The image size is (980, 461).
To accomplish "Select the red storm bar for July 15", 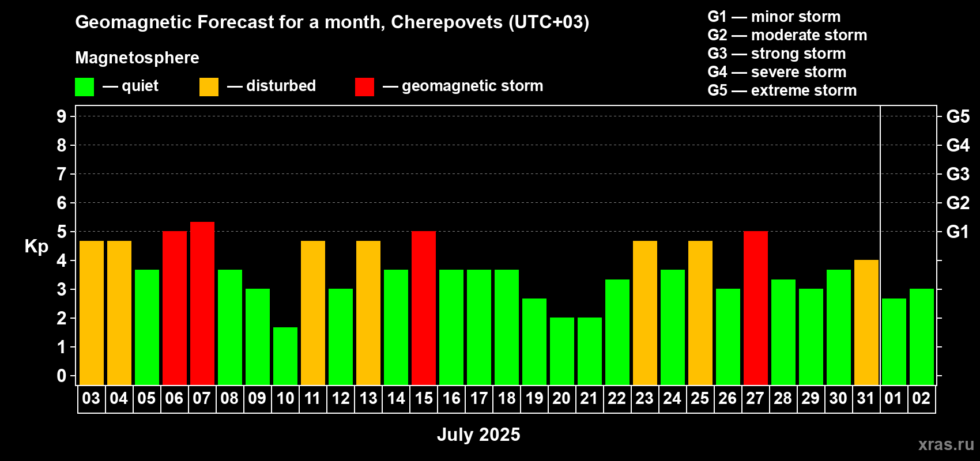I will point(424,308).
